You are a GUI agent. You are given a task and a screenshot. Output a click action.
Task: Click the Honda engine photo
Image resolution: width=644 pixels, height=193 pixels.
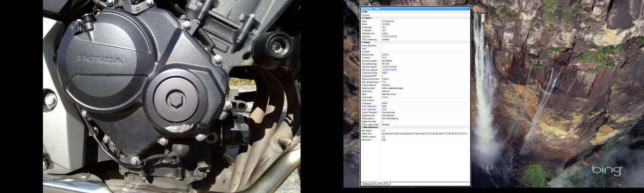[172, 96]
